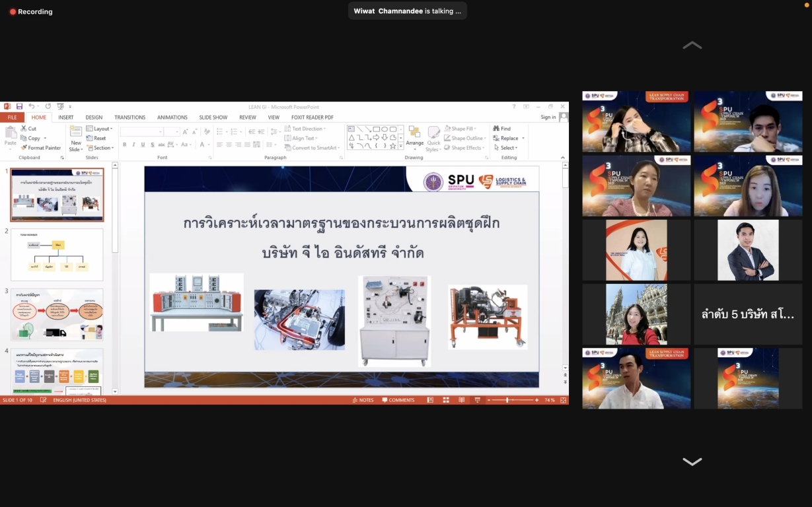The width and height of the screenshot is (812, 507).
Task: Select slide 3 thumbnail in slide panel
Action: (x=57, y=315)
